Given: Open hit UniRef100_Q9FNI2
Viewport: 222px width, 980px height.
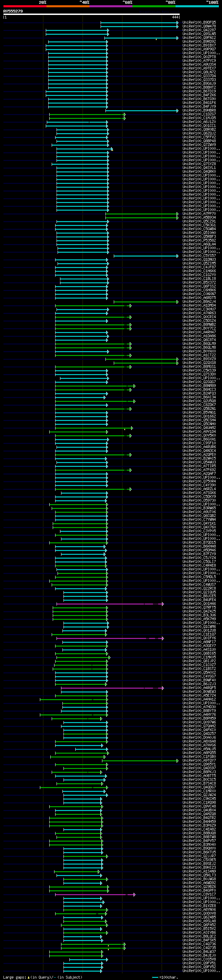Looking at the screenshot, I should pos(199,38).
